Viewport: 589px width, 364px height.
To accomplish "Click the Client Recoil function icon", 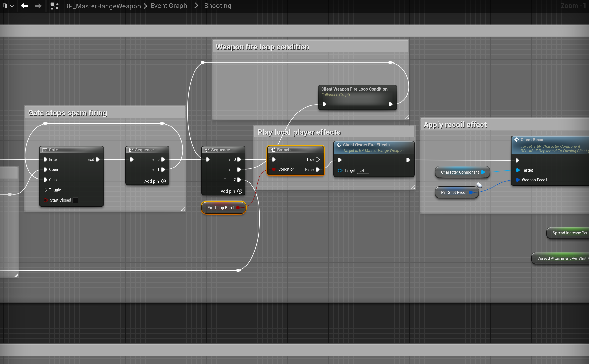I will [517, 140].
